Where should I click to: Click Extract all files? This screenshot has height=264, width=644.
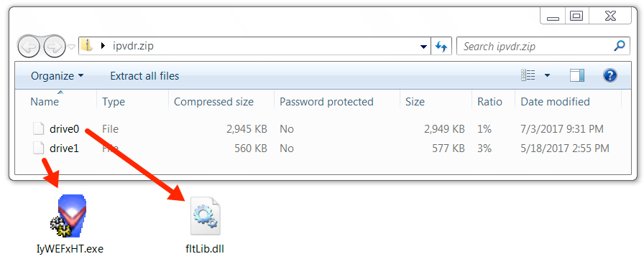click(x=144, y=76)
